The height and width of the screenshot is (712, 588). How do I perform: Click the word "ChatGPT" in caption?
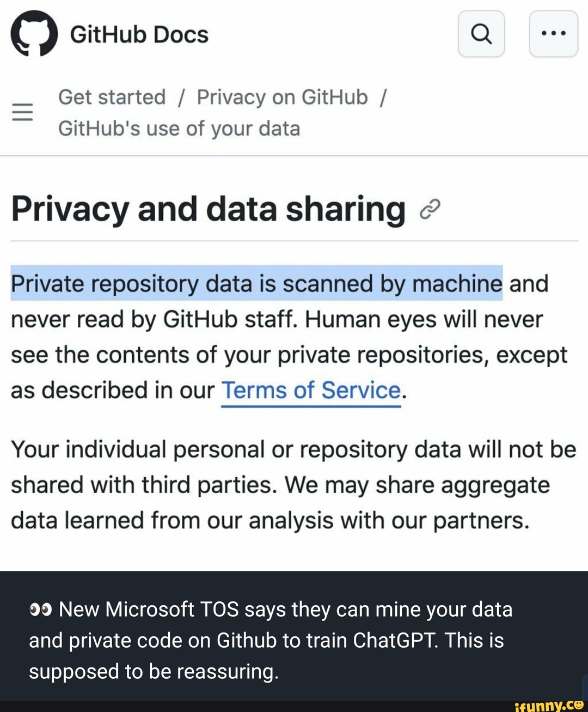click(x=395, y=640)
